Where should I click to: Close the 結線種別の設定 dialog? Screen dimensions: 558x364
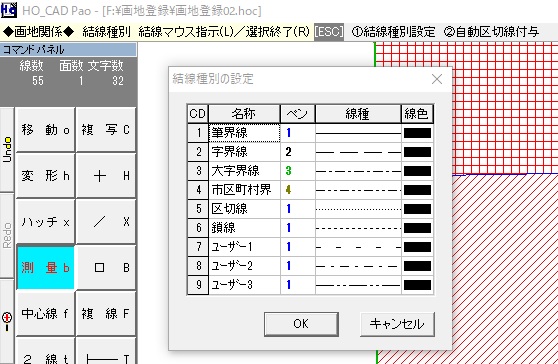point(437,79)
